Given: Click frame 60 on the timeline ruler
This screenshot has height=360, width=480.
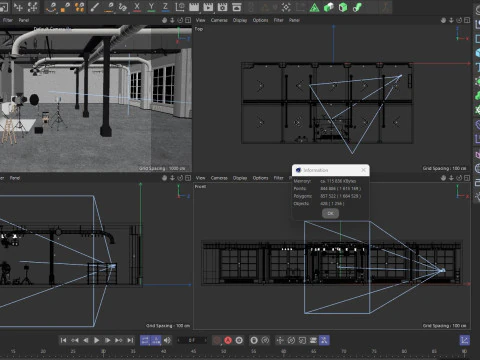Looking at the screenshot, I should coord(284,352).
